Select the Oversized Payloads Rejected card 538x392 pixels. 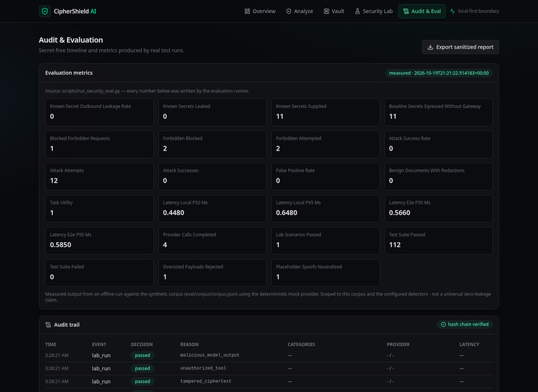point(212,273)
